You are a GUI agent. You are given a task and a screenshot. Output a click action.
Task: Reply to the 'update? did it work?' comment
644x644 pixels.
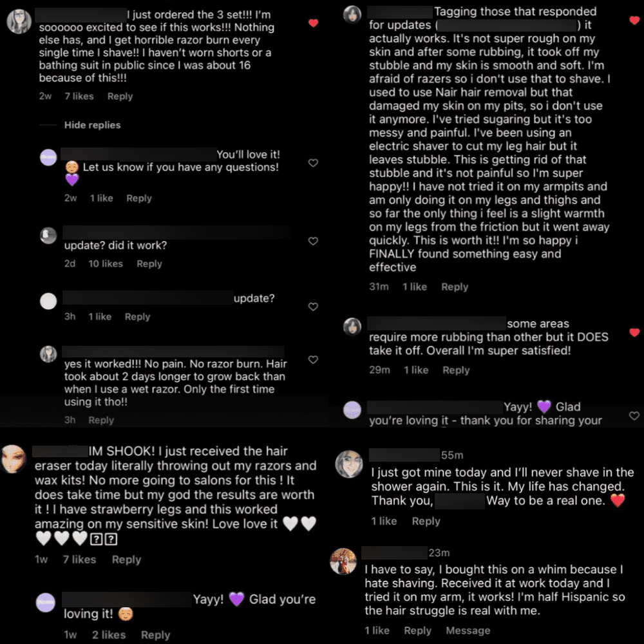149,263
